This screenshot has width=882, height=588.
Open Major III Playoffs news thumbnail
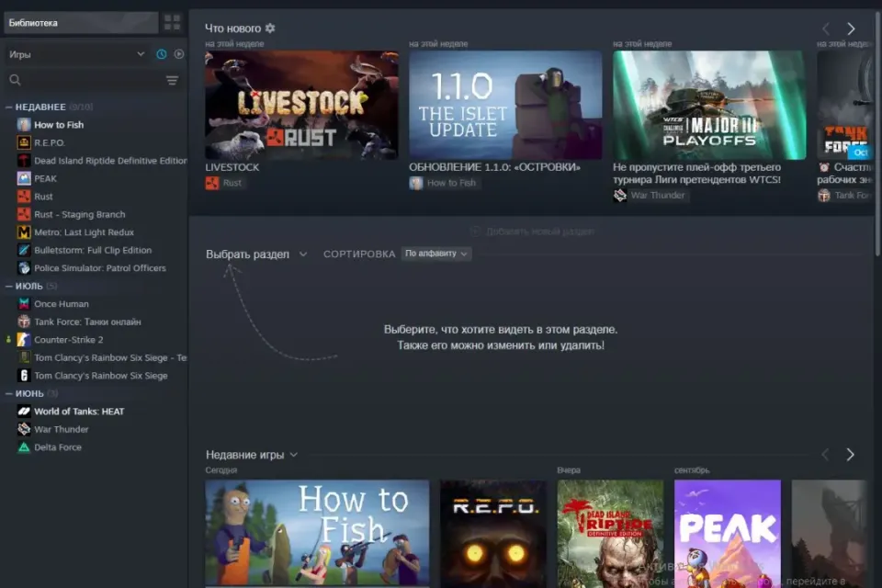click(709, 106)
